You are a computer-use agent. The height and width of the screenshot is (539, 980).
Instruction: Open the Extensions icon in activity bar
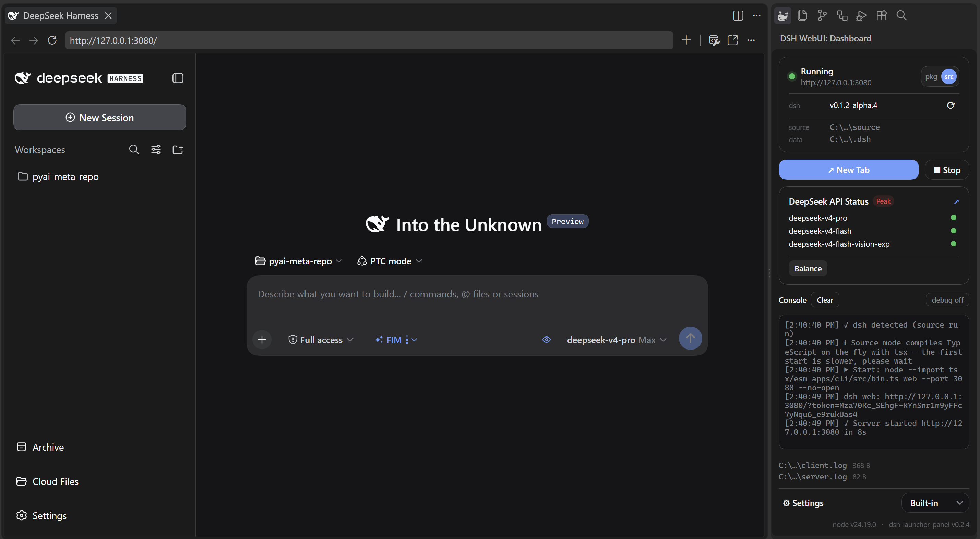[x=882, y=15]
